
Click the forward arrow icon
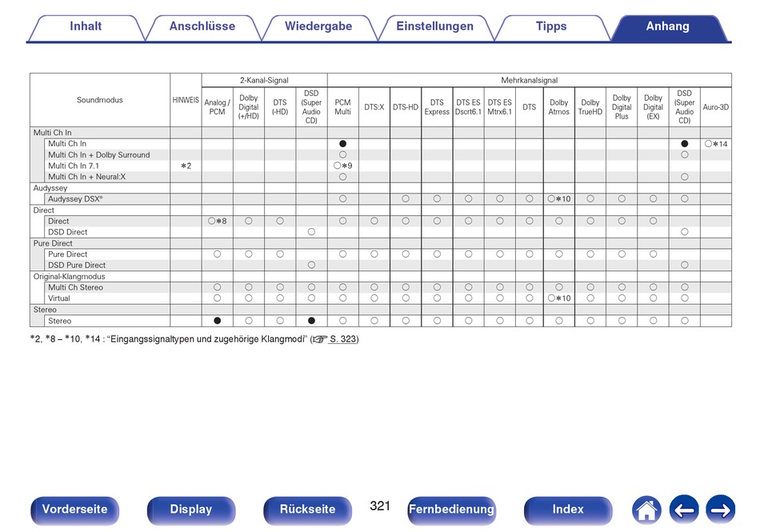pyautogui.click(x=720, y=510)
